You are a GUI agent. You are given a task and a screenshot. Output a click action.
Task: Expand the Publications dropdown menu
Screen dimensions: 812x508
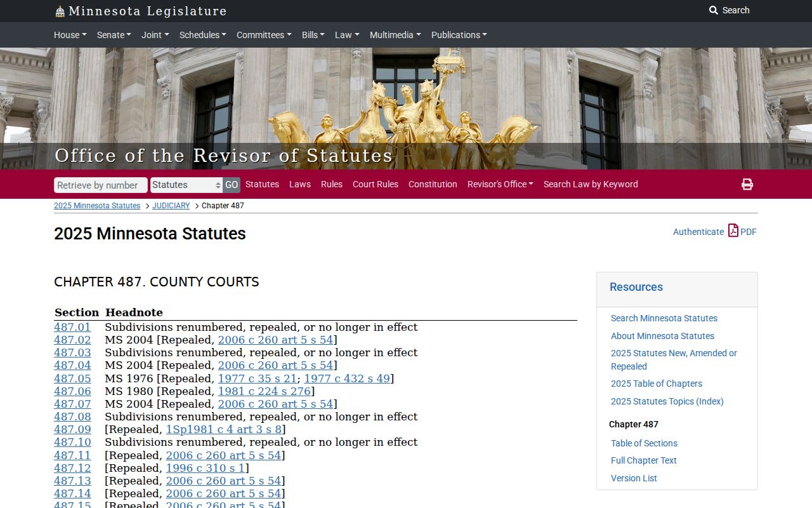[459, 35]
